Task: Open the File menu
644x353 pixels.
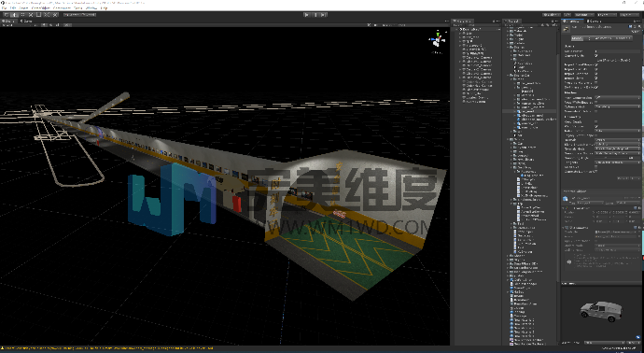Action: tap(5, 7)
